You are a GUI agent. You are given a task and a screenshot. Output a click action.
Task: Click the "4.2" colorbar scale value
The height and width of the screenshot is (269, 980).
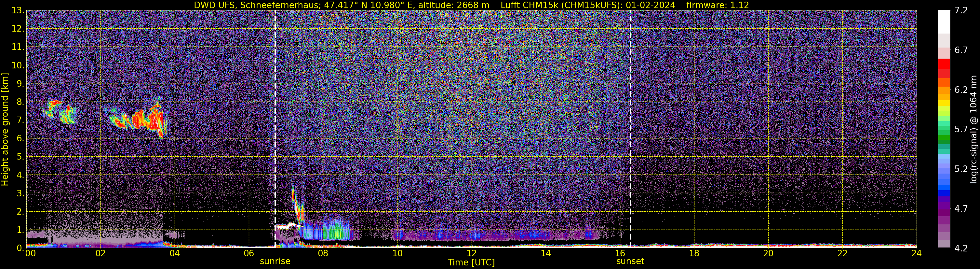pyautogui.click(x=961, y=248)
